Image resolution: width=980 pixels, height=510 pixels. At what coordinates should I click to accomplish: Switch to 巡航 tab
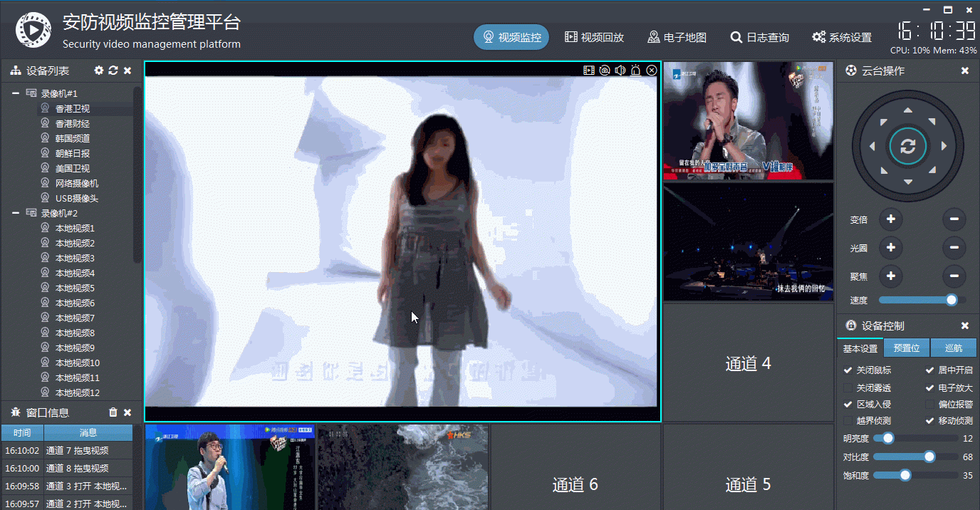click(x=954, y=348)
